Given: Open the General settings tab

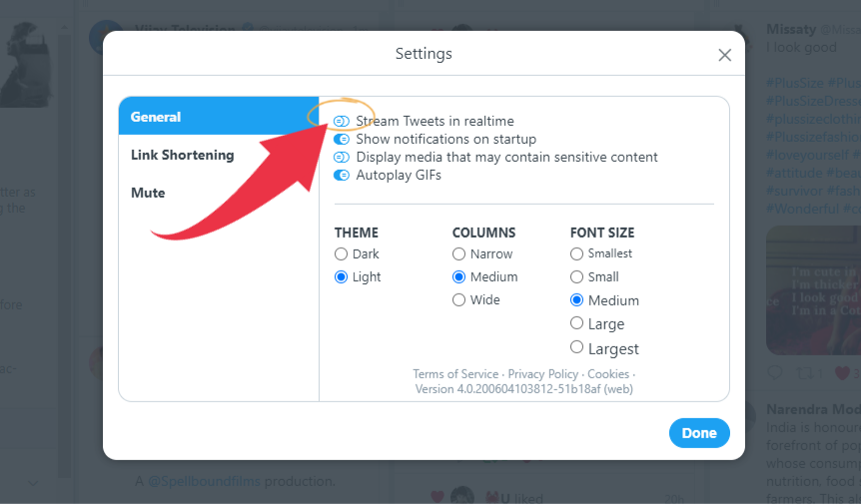Looking at the screenshot, I should [219, 116].
